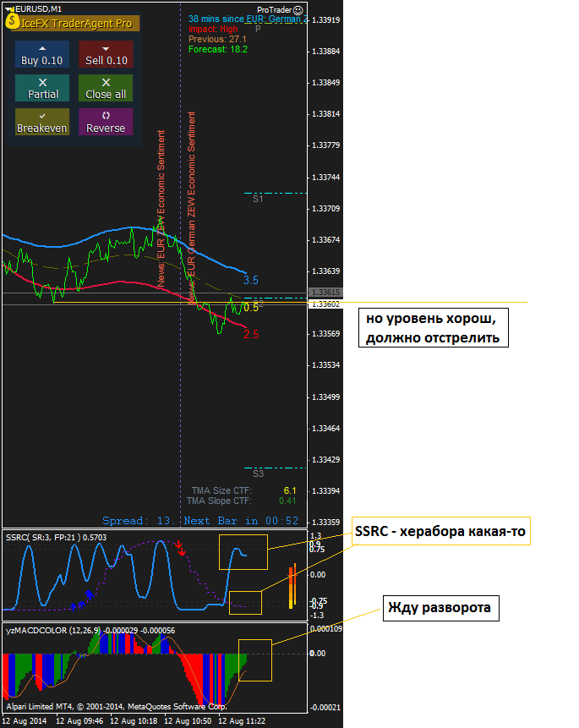Click the red down arrows on SSRC

click(x=181, y=548)
